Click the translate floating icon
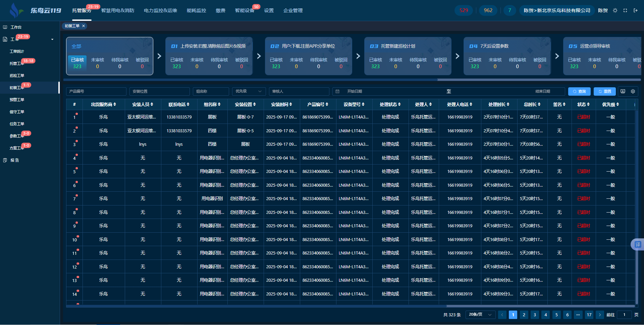The width and height of the screenshot is (644, 325). (x=638, y=244)
